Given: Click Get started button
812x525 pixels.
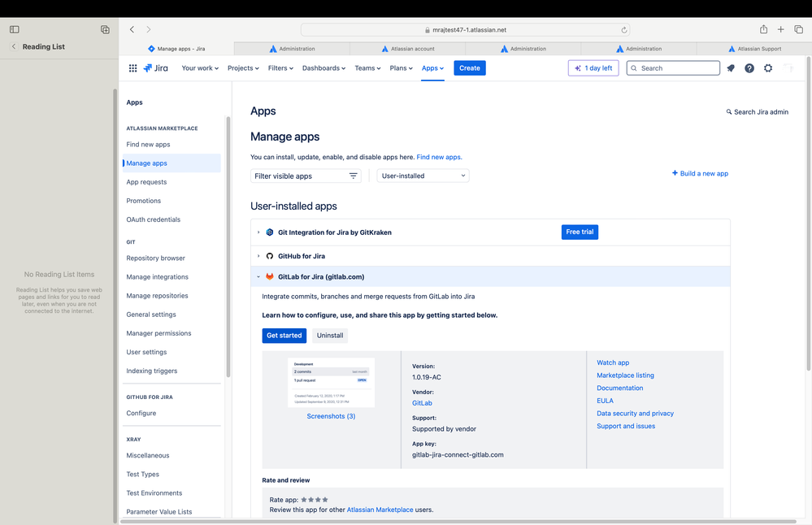Looking at the screenshot, I should tap(284, 336).
